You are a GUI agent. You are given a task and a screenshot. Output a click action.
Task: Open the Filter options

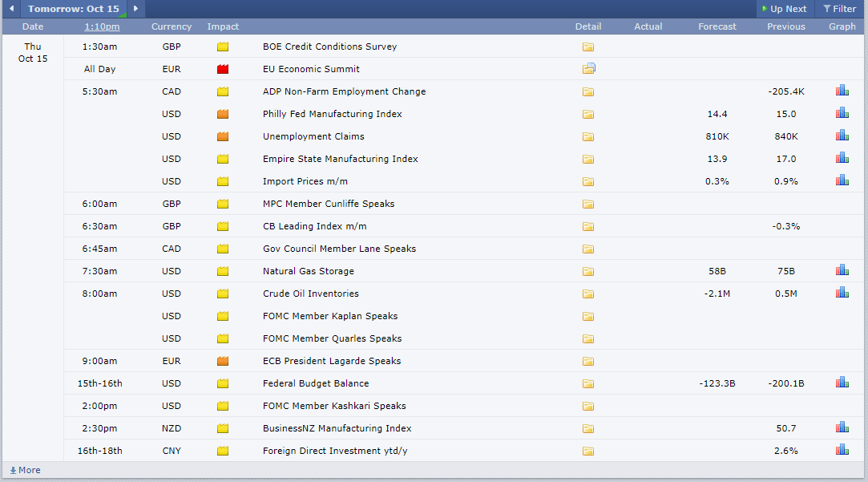(840, 9)
